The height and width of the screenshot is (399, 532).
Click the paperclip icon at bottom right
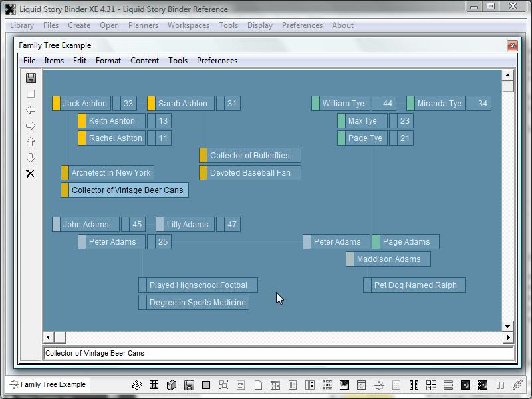[x=517, y=385]
